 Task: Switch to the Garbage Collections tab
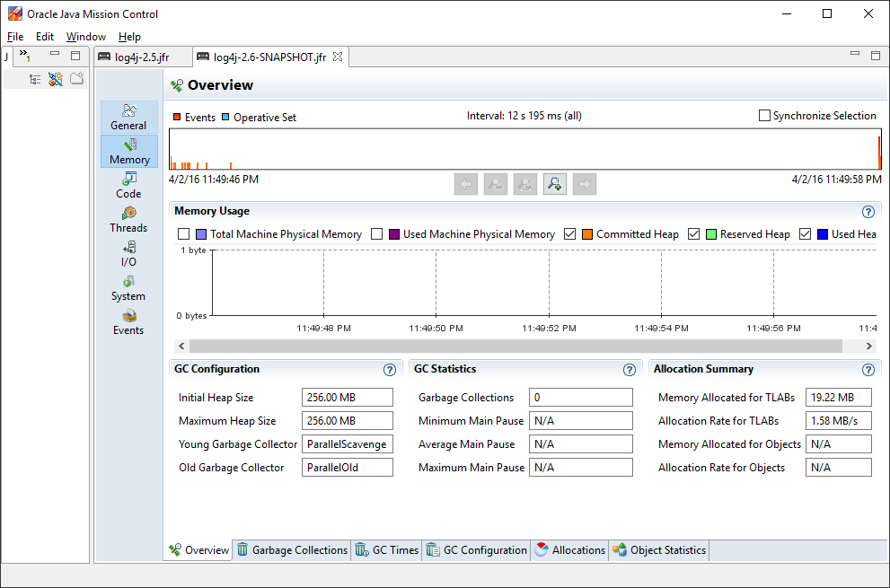pyautogui.click(x=290, y=550)
